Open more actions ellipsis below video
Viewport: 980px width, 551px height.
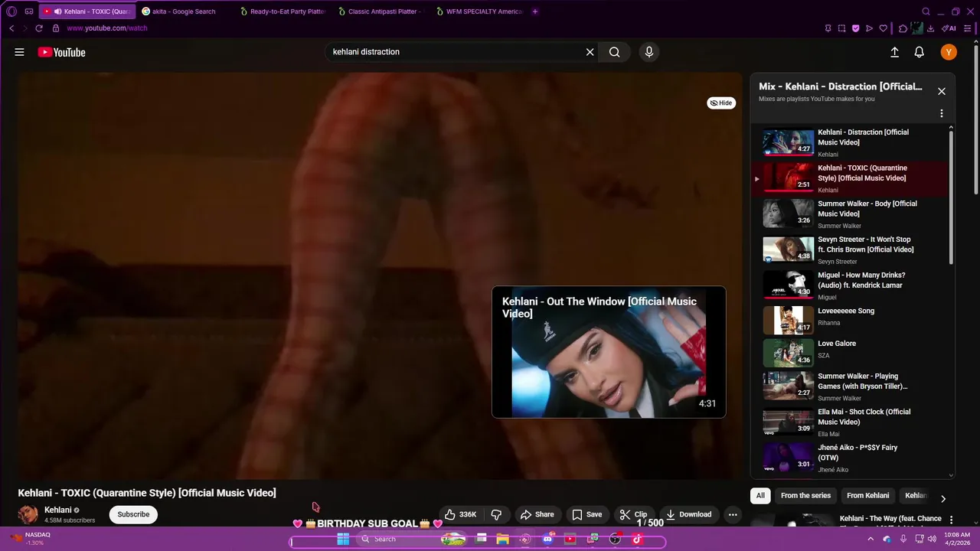733,514
